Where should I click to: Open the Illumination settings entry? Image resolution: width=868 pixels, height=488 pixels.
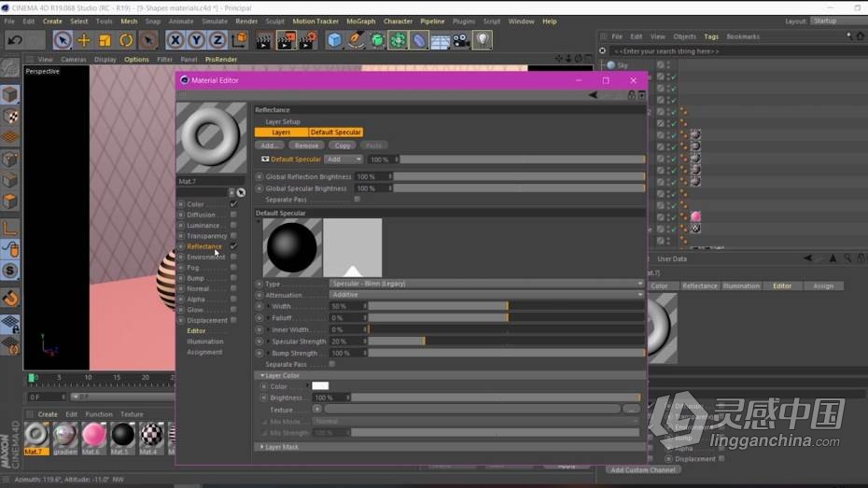pos(204,342)
